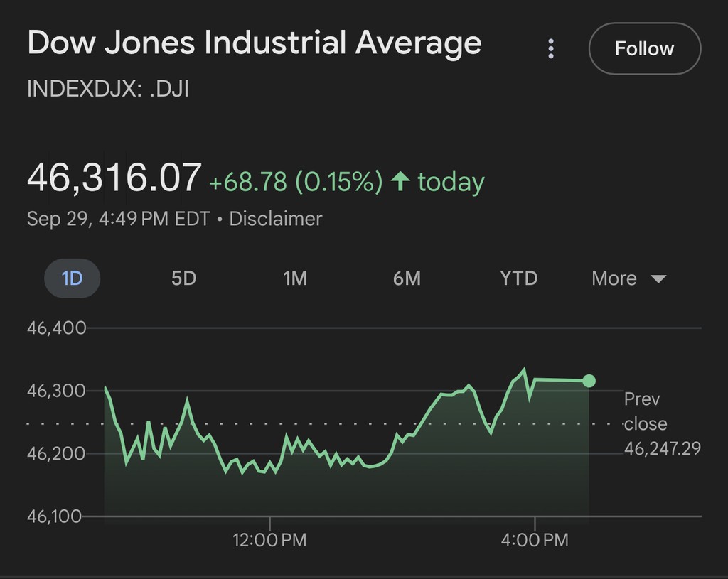728x579 pixels.
Task: Click the Dow Jones Industrial Average title
Action: [x=255, y=43]
